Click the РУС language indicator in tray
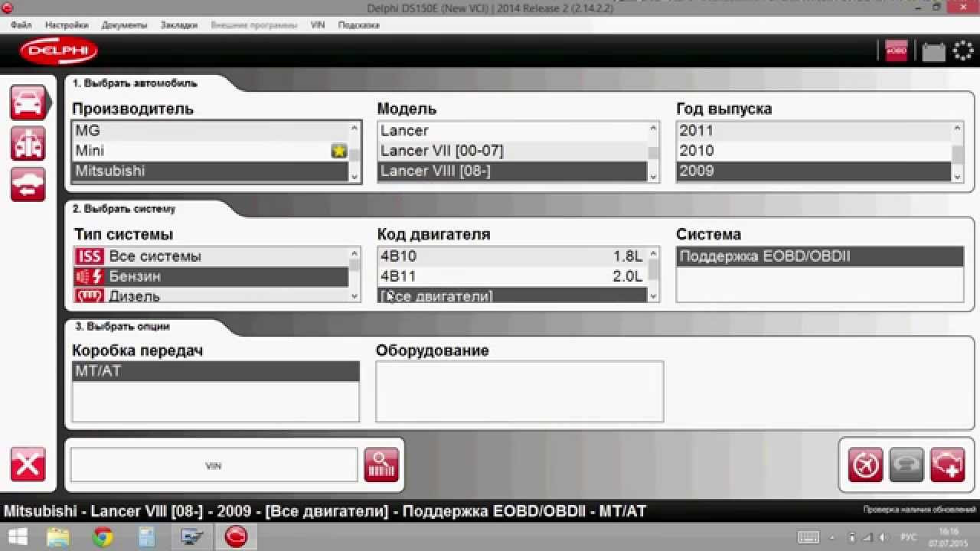The image size is (980, 551). [x=909, y=537]
